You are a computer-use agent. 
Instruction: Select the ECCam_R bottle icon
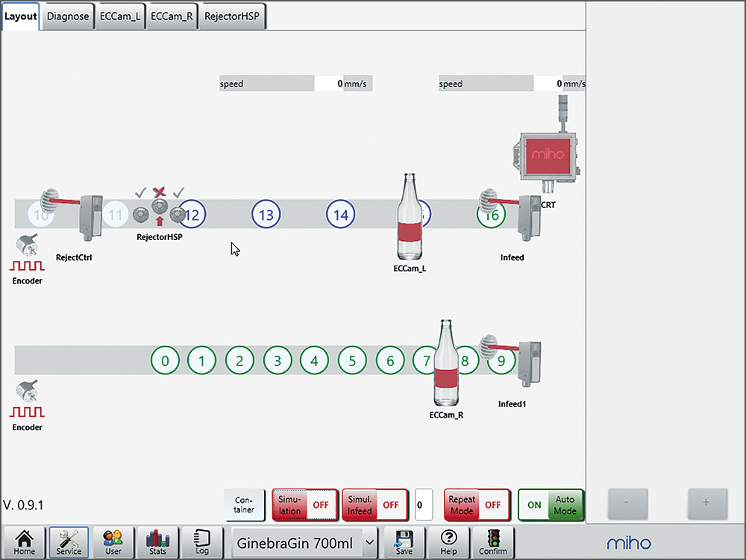coord(446,362)
